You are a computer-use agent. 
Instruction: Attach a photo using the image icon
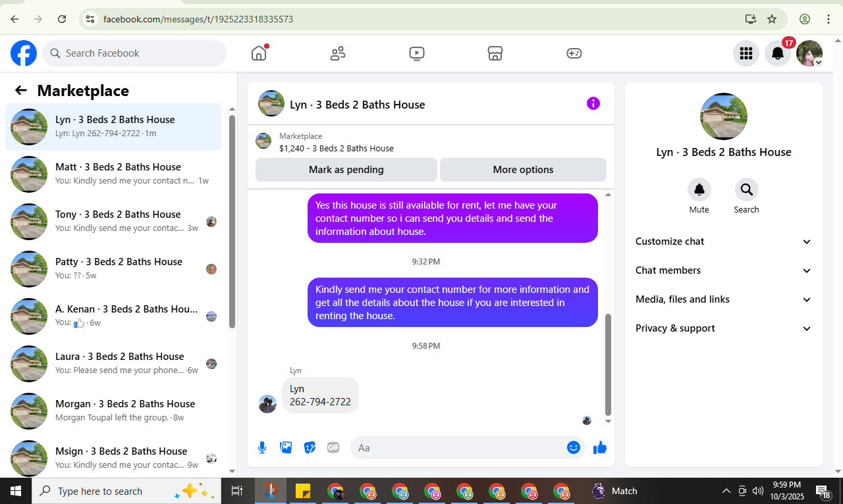(x=286, y=448)
